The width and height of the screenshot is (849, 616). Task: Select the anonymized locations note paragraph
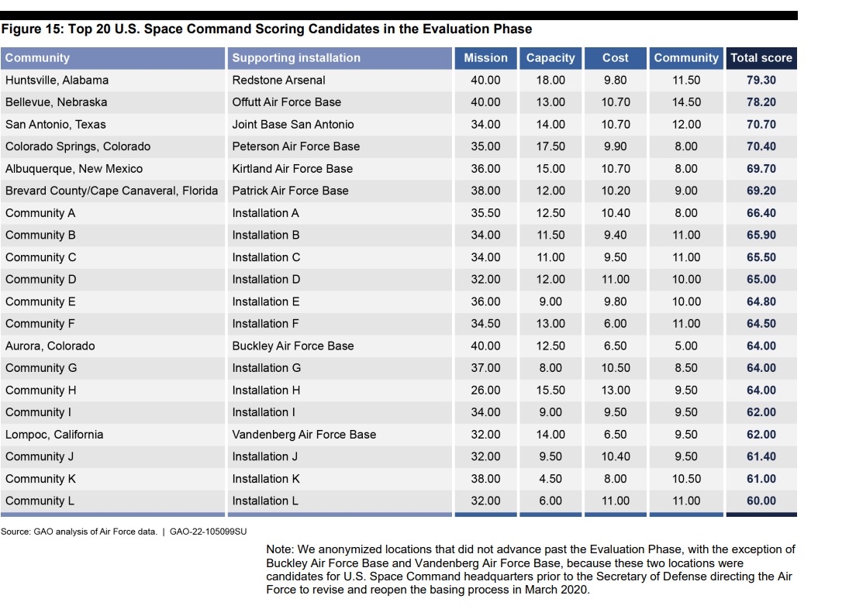point(530,569)
